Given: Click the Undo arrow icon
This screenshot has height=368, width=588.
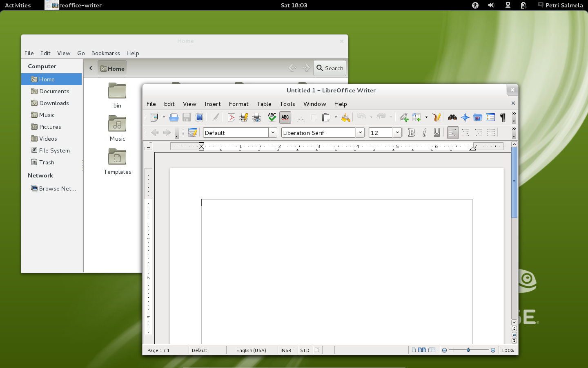Looking at the screenshot, I should 361,117.
